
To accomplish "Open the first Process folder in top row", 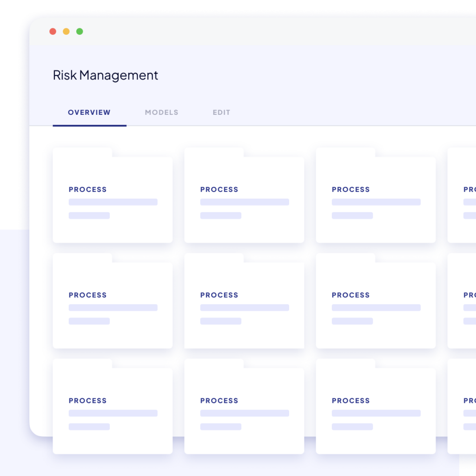I will tap(112, 199).
